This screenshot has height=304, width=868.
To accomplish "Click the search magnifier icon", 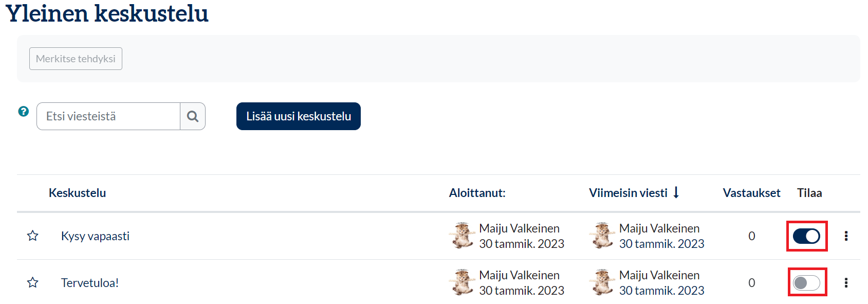I will click(193, 116).
